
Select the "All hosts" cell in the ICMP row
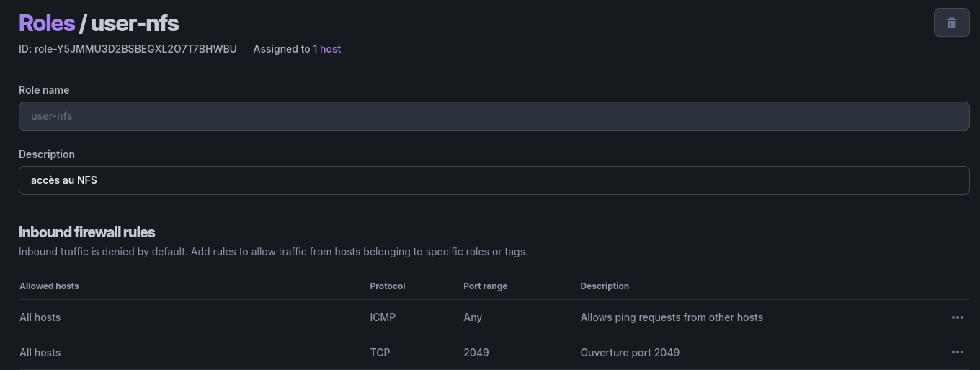pyautogui.click(x=40, y=317)
